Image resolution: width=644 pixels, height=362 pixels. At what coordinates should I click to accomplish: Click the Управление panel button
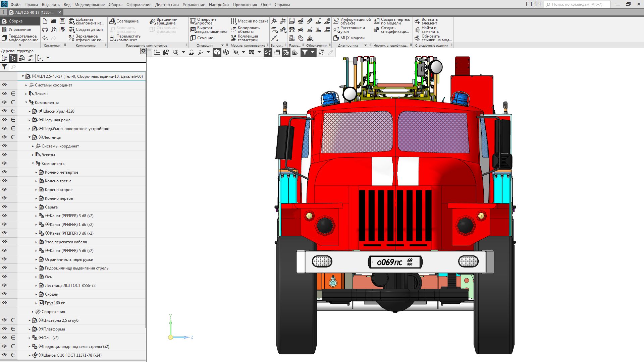click(19, 29)
